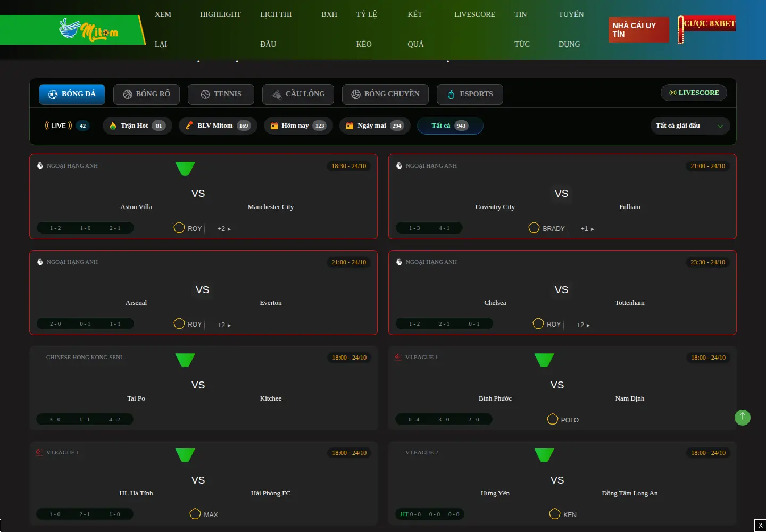Click the green badge on Tai Po match
This screenshot has width=766, height=532.
[x=185, y=360]
